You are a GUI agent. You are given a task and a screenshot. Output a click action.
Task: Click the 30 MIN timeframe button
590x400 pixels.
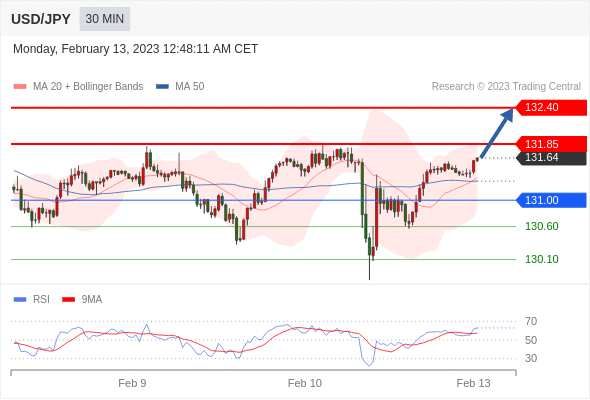[105, 19]
